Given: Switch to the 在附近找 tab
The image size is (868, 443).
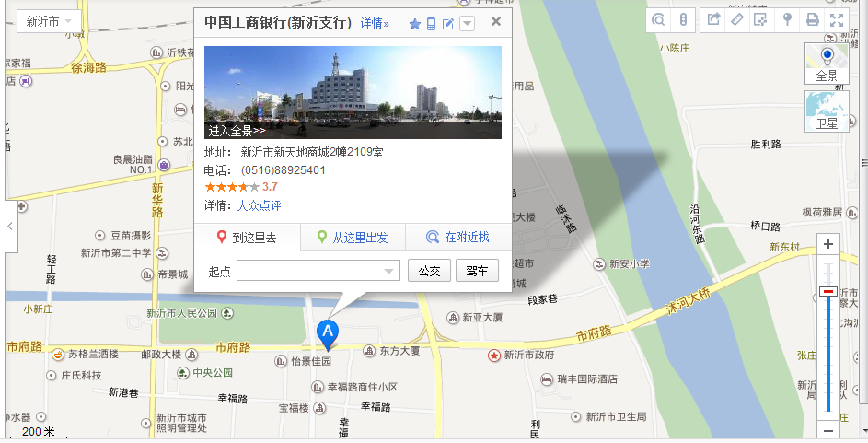Looking at the screenshot, I should click(x=458, y=237).
